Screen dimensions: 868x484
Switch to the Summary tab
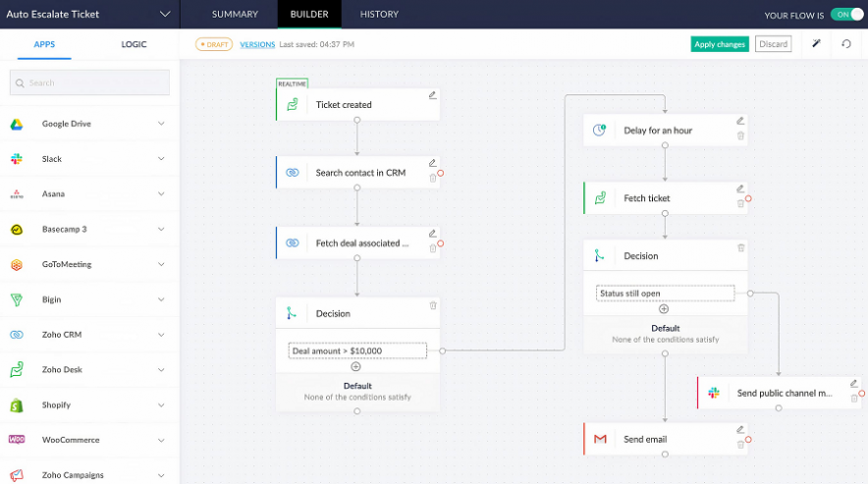(x=235, y=15)
